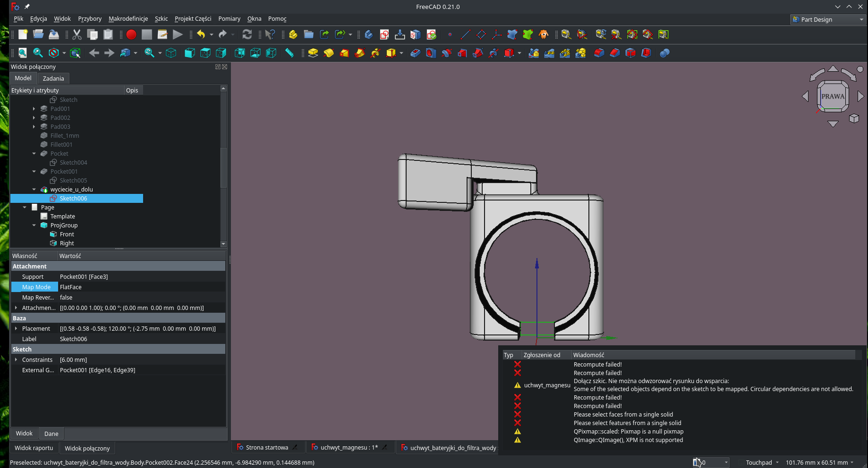The width and height of the screenshot is (868, 468).
Task: Toggle the window pin in the title bar
Action: (27, 7)
